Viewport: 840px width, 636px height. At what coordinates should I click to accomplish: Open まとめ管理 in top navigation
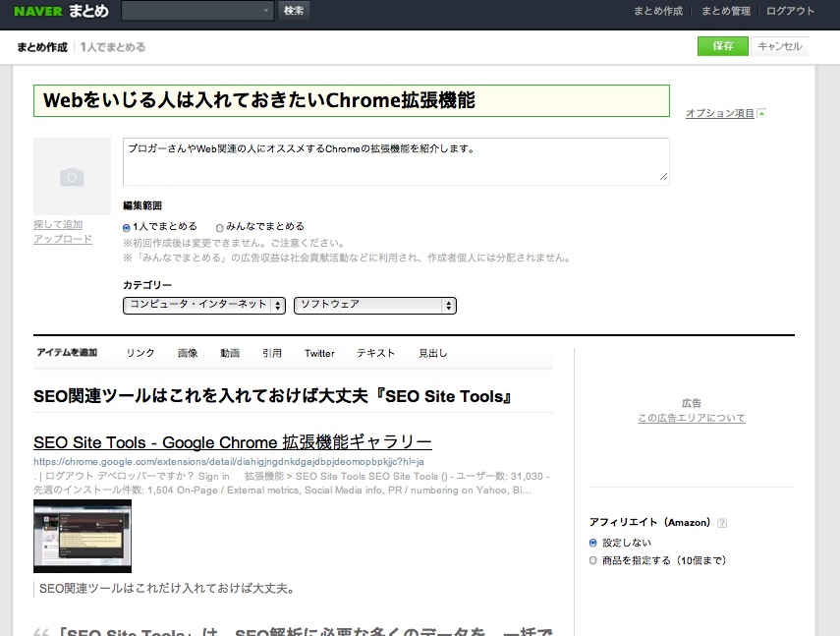coord(726,11)
